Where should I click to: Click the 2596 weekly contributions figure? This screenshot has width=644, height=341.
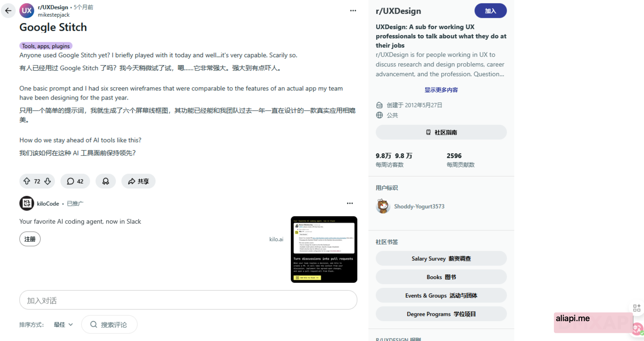(454, 156)
